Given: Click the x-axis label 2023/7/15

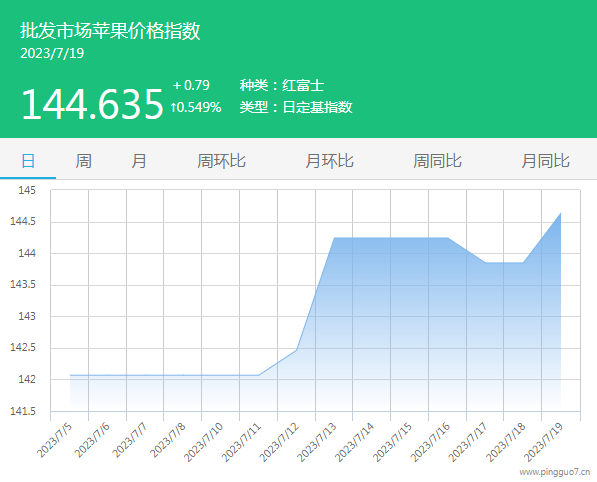Looking at the screenshot, I should 393,442.
